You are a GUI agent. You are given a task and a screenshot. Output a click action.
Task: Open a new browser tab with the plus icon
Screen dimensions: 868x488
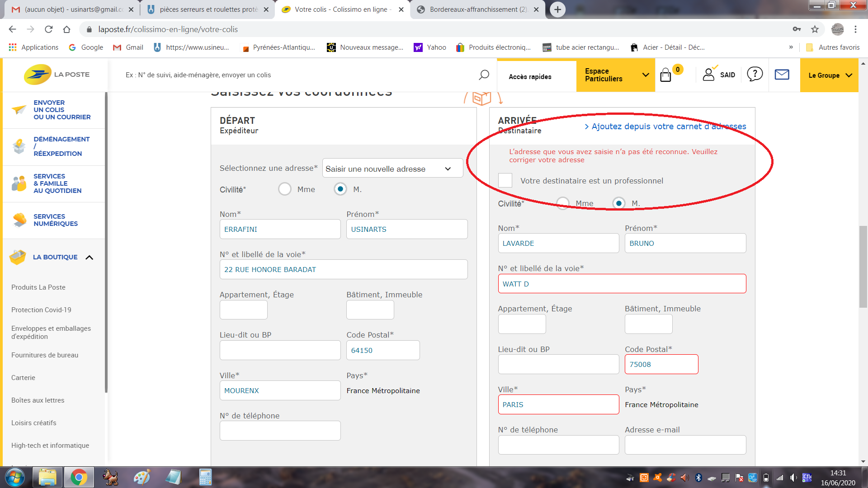point(558,9)
